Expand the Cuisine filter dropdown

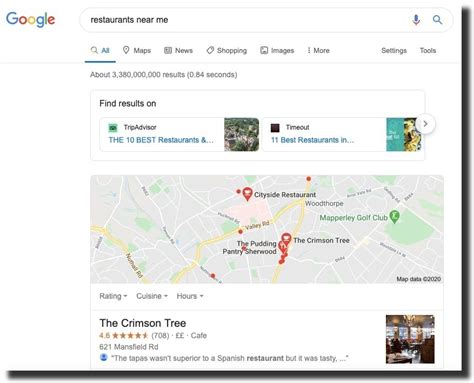click(152, 296)
